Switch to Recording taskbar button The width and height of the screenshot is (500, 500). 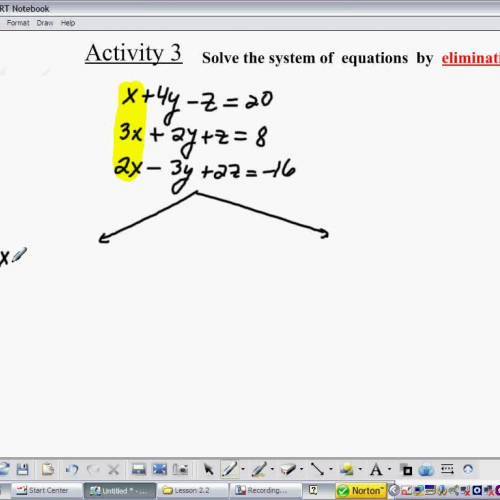pos(266,490)
